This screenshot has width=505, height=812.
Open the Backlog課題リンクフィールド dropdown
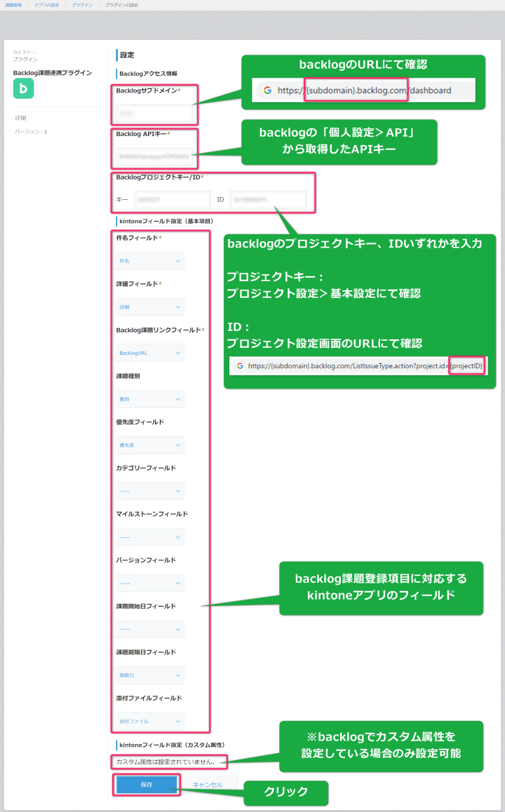[150, 353]
